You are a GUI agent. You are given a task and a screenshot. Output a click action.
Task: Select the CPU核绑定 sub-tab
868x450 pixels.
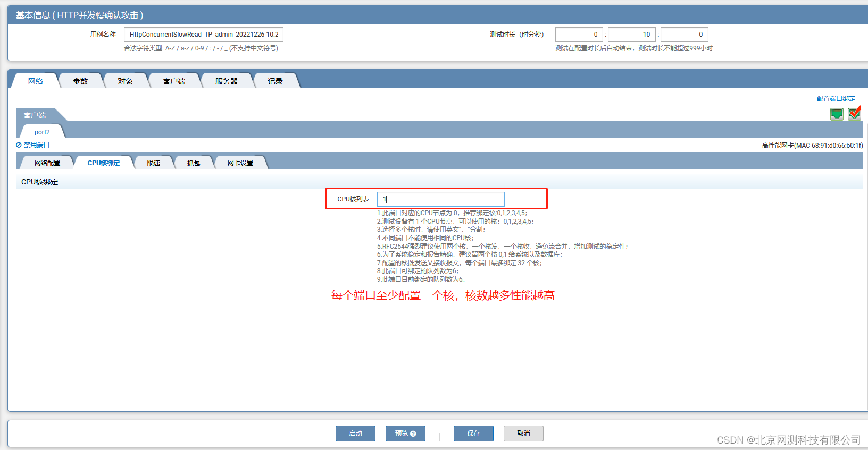tap(104, 163)
